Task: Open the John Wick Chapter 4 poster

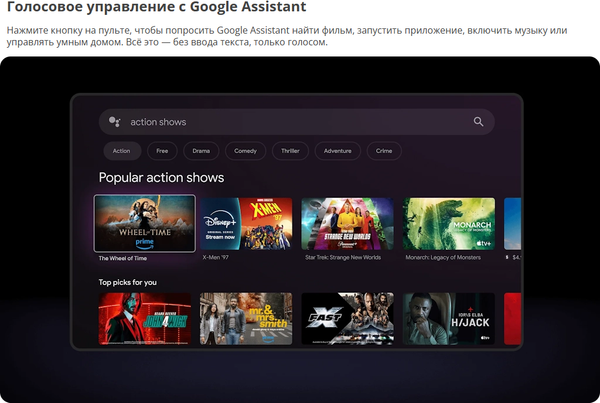Action: click(144, 318)
